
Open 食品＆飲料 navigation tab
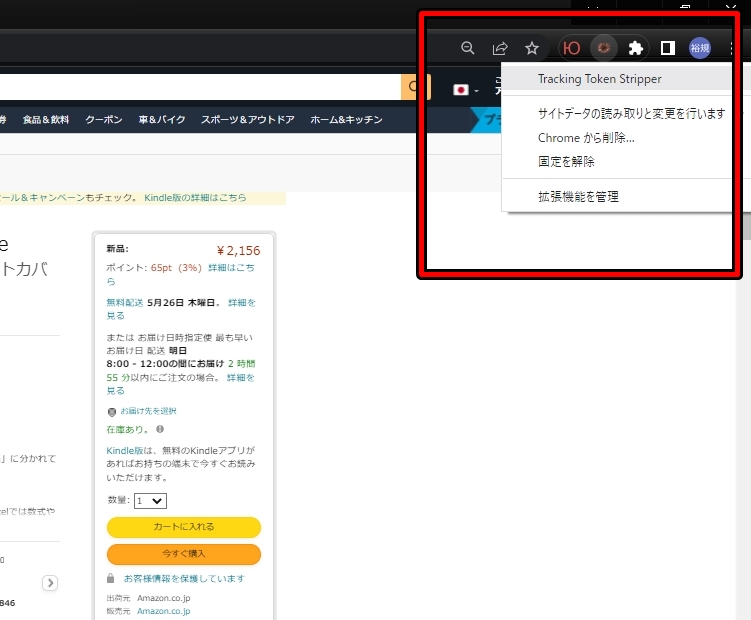[46, 120]
